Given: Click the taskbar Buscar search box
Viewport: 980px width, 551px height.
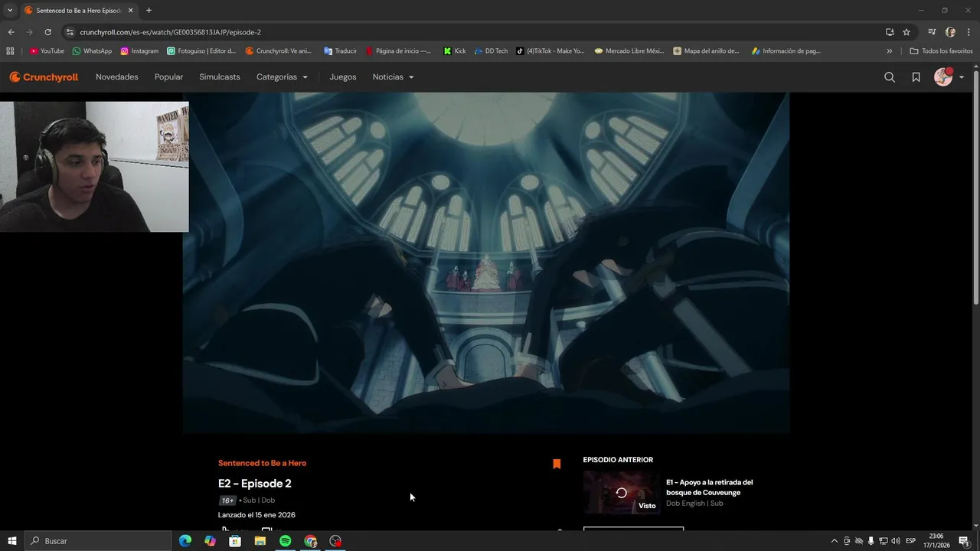Looking at the screenshot, I should pyautogui.click(x=98, y=541).
